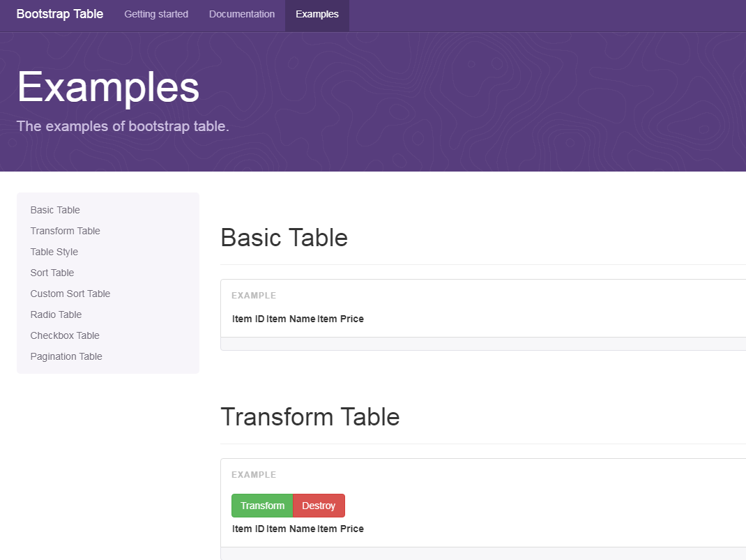
Task: Click the EXAMPLE label above the basic table
Action: pos(254,295)
